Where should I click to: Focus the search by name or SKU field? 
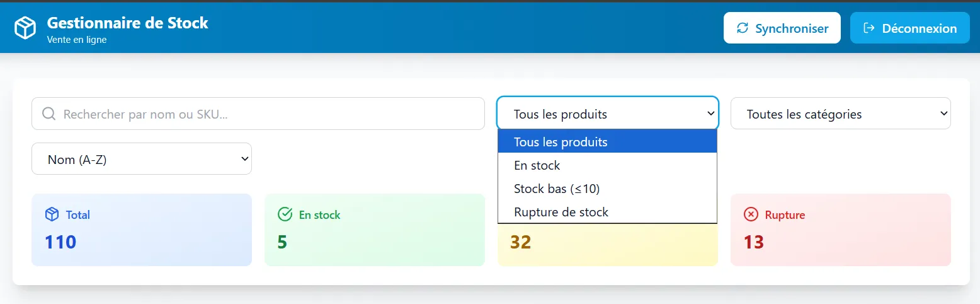pyautogui.click(x=265, y=114)
